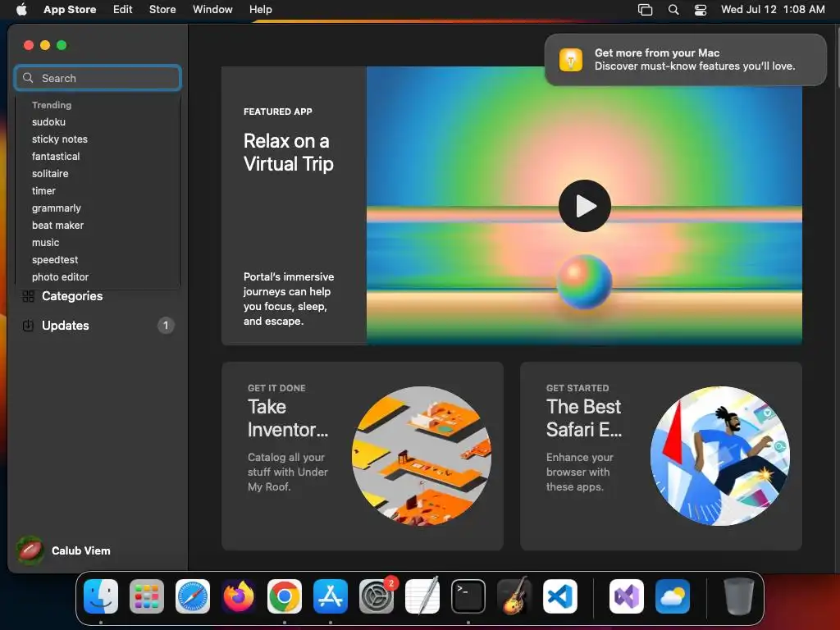Select trending search 'sticky notes'
The height and width of the screenshot is (630, 840).
coord(59,139)
